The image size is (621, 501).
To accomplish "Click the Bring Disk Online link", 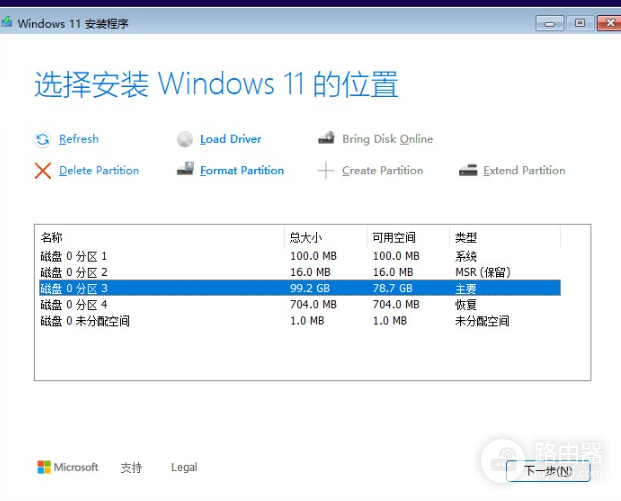I will 387,139.
